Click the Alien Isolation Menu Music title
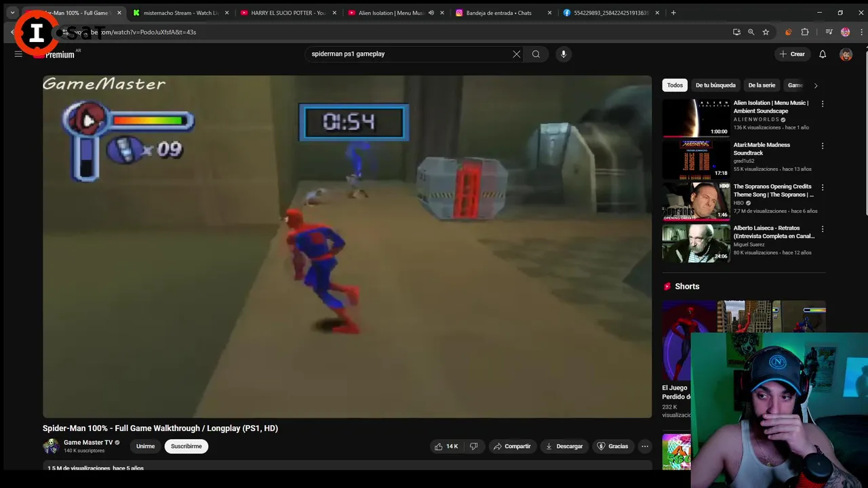Image resolution: width=868 pixels, height=488 pixels. pyautogui.click(x=771, y=107)
